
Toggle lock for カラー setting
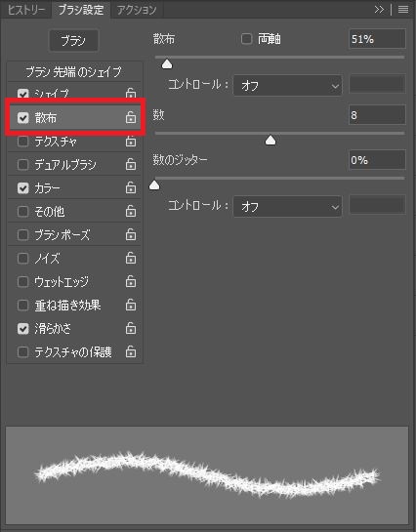point(131,187)
